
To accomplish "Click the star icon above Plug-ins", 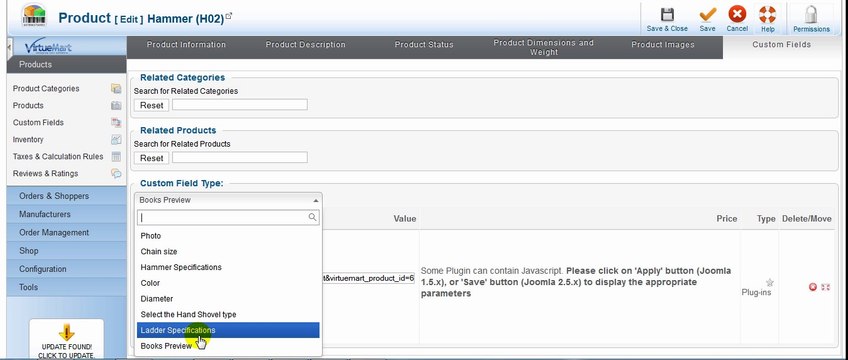I will pos(770,283).
